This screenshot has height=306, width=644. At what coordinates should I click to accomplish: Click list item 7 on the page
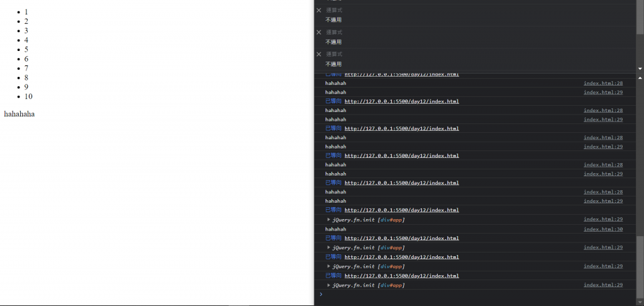[26, 68]
